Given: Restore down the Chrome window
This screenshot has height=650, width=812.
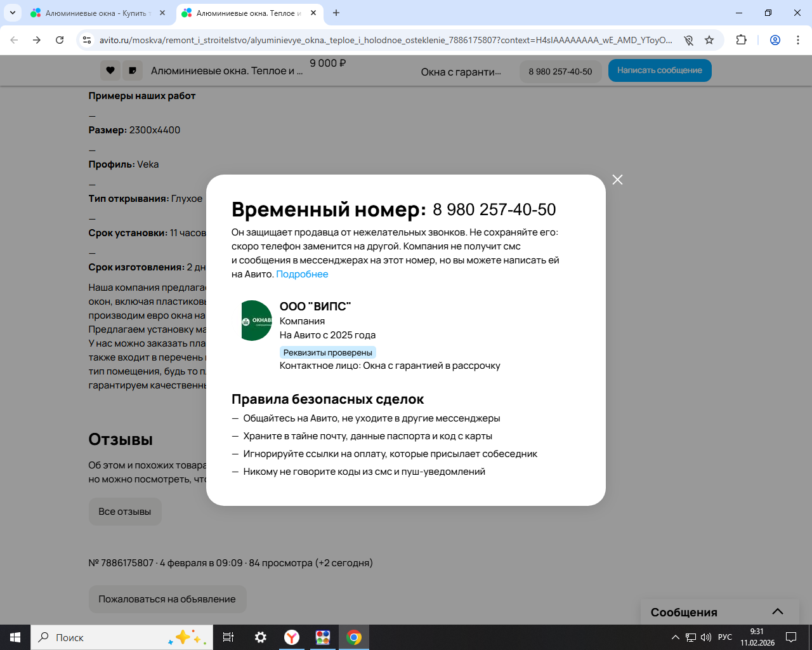Looking at the screenshot, I should pos(768,13).
